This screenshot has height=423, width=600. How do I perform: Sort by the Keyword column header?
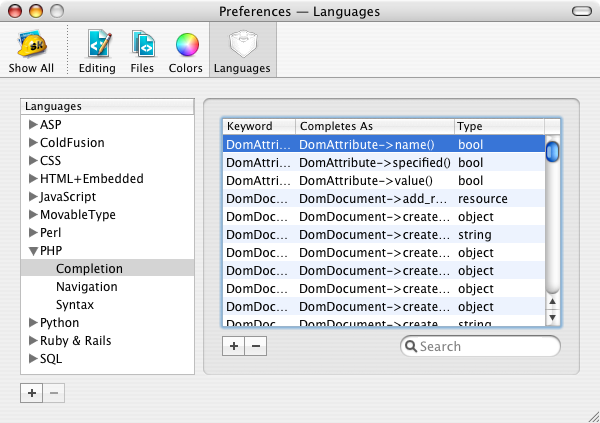pos(258,127)
